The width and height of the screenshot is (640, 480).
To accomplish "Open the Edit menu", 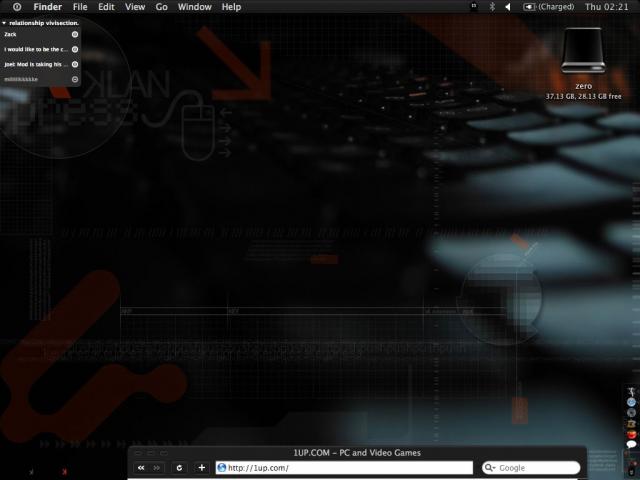I will [x=106, y=7].
